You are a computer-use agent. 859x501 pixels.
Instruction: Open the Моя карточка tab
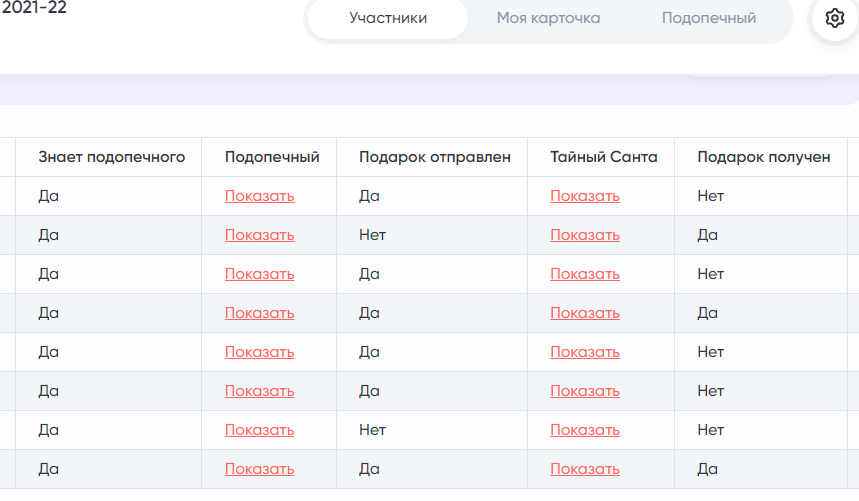click(548, 18)
